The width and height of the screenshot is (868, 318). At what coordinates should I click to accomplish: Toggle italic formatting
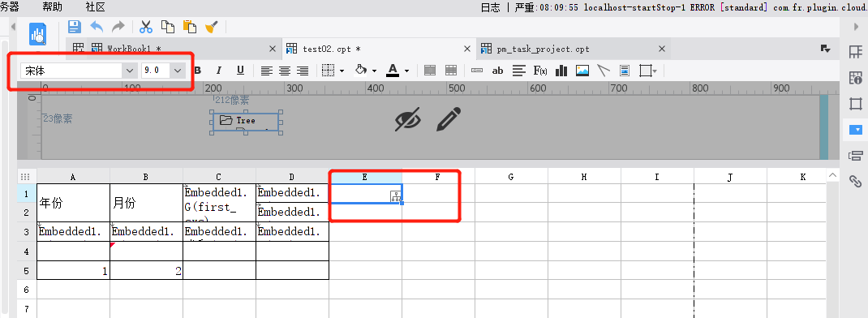point(219,71)
